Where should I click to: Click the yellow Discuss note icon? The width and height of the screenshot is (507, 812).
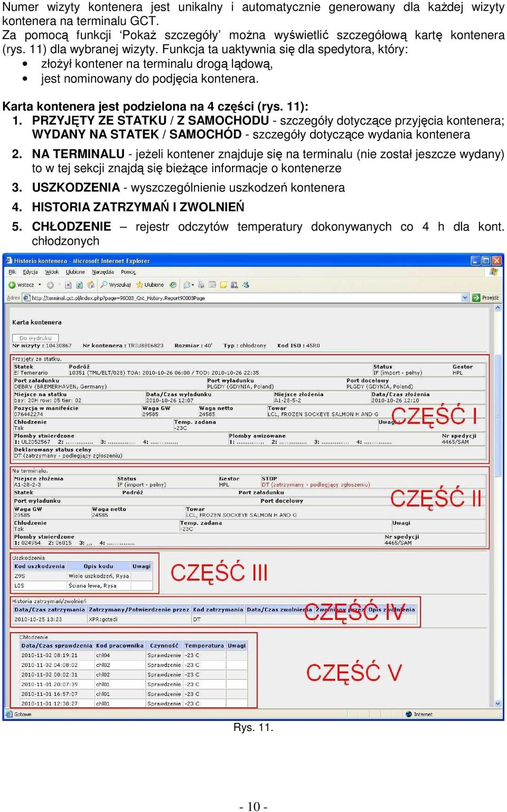click(223, 285)
